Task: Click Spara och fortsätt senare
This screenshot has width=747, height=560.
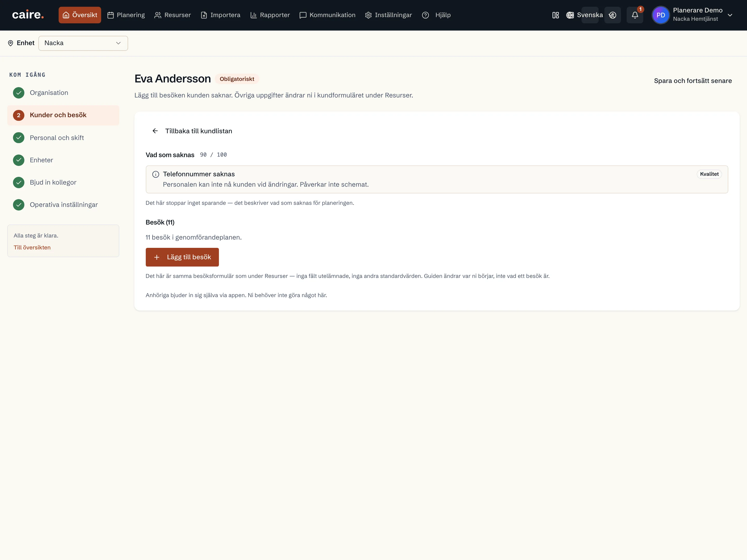Action: [693, 81]
